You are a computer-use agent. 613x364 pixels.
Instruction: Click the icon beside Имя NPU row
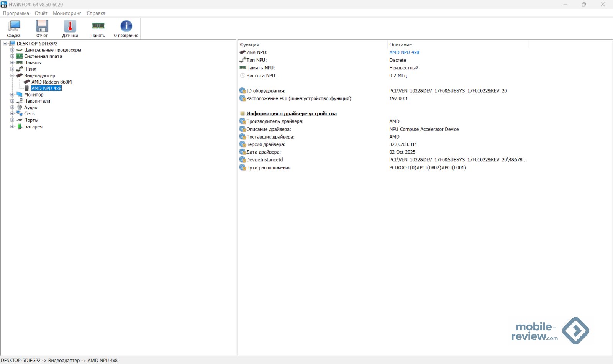pos(243,52)
